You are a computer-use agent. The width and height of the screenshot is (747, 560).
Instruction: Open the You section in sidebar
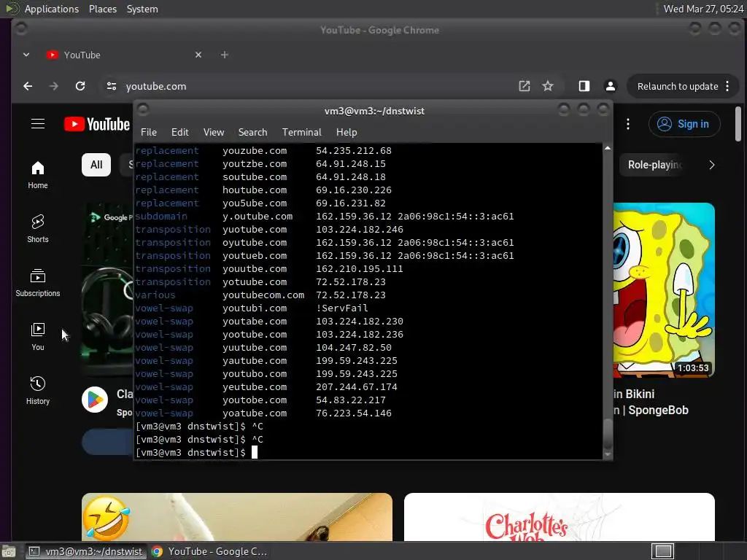point(38,337)
